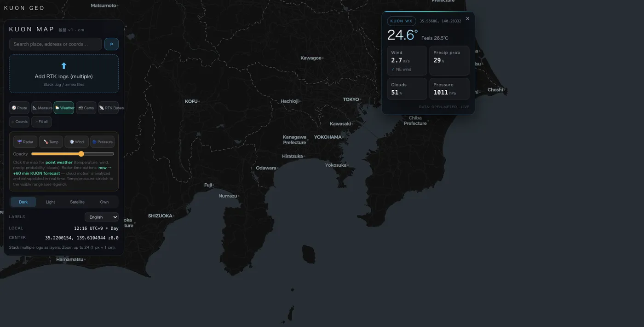Image resolution: width=644 pixels, height=327 pixels.
Task: Click the Yokosuka map label
Action: pyautogui.click(x=336, y=165)
